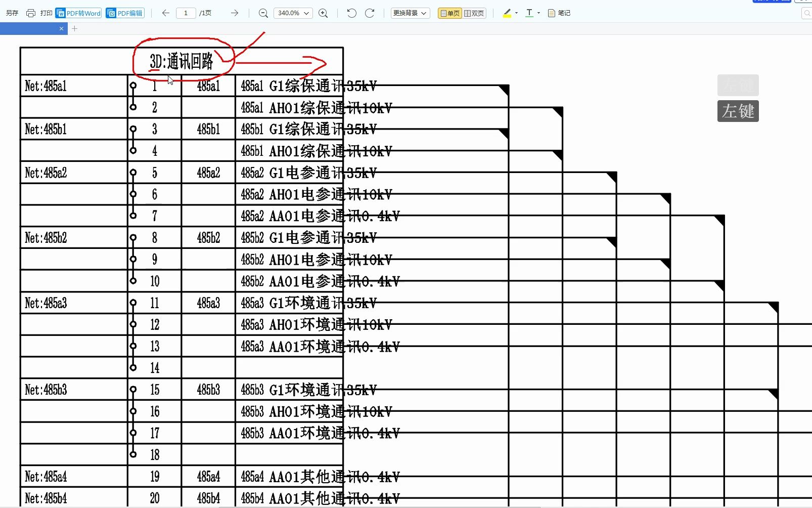Open a new tab with the plus button
The height and width of the screenshot is (508, 812).
74,29
